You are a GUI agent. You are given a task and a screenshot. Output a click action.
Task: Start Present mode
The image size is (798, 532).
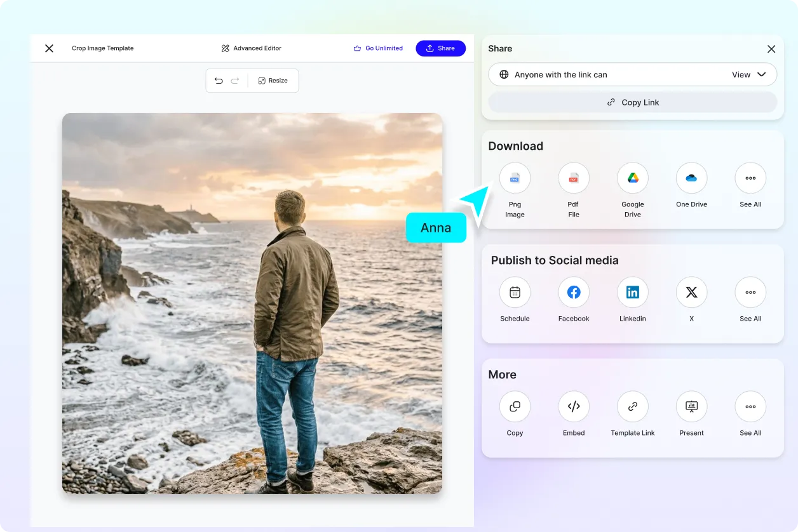click(x=691, y=407)
